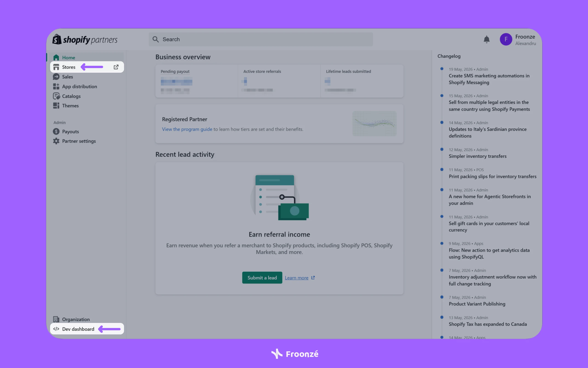Click the Changelog heading
The width and height of the screenshot is (588, 368).
click(x=449, y=56)
